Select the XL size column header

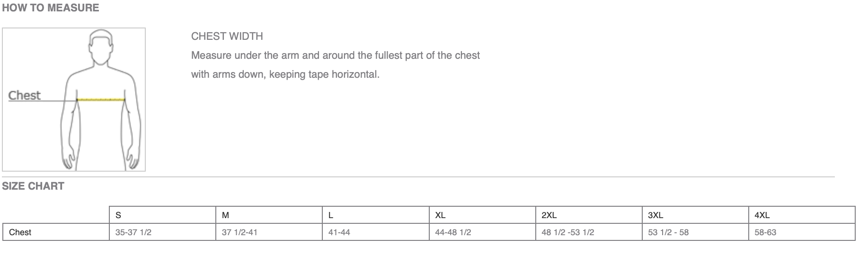(440, 215)
